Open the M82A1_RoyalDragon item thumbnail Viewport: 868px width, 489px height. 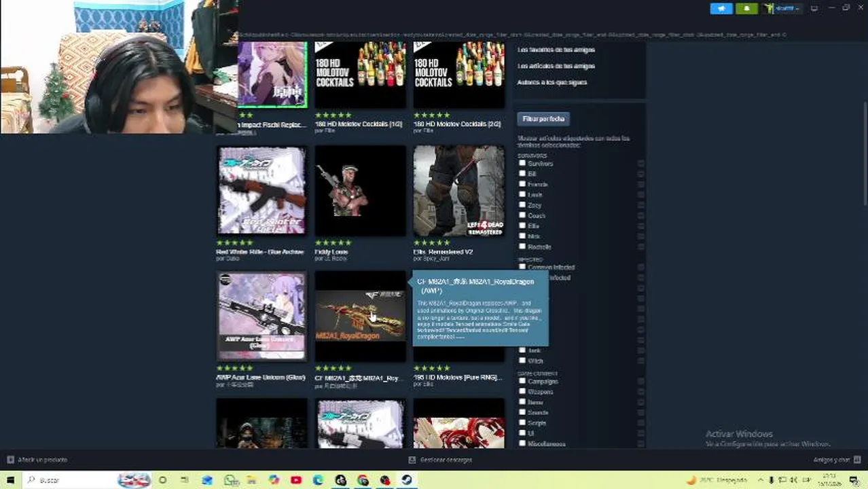pos(360,316)
